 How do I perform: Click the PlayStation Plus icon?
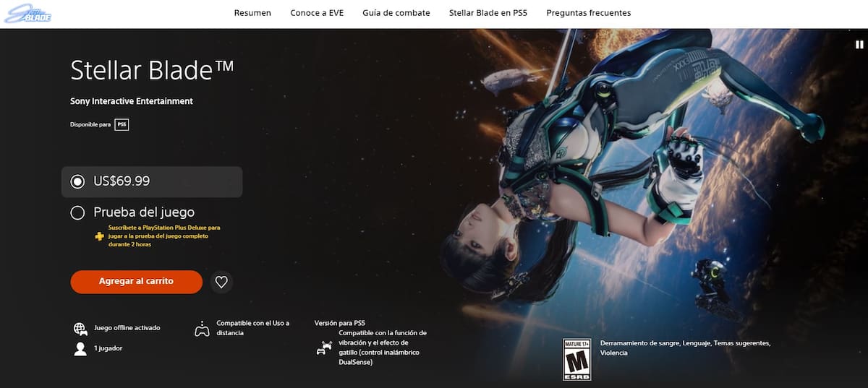click(x=98, y=236)
